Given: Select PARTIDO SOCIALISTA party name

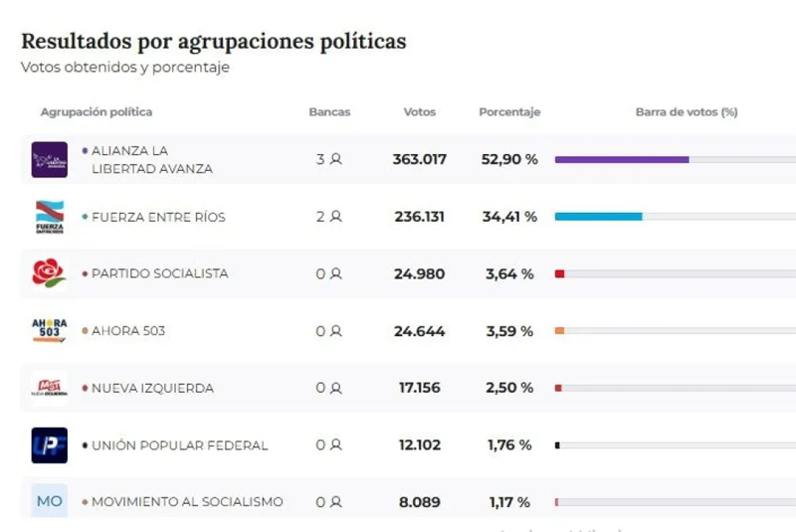Looking at the screenshot, I should coord(159,273).
